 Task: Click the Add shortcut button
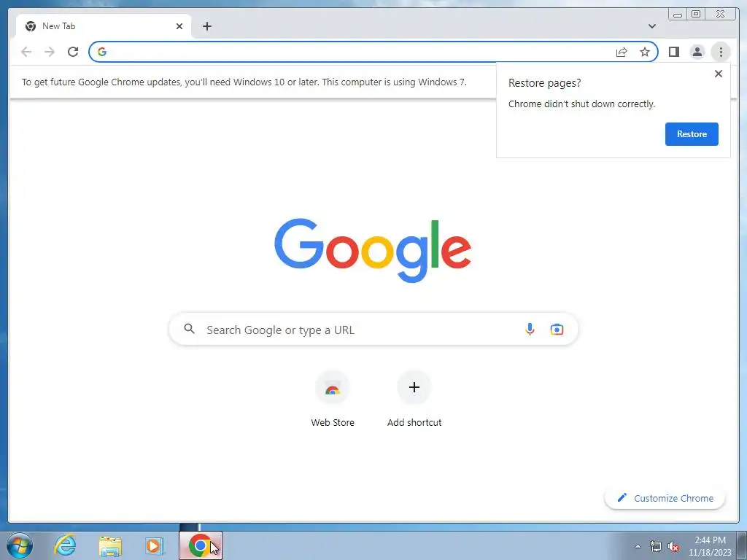tap(414, 399)
